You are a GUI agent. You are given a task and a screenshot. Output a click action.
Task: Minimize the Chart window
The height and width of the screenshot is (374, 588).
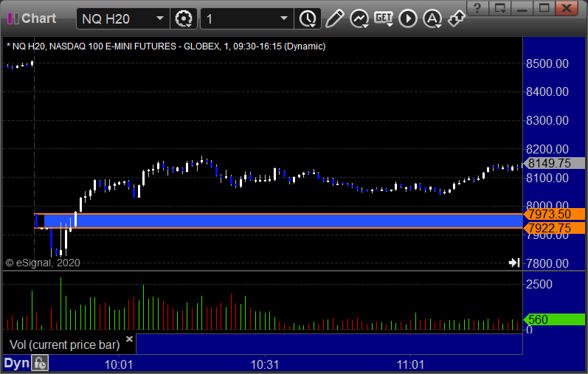point(522,8)
